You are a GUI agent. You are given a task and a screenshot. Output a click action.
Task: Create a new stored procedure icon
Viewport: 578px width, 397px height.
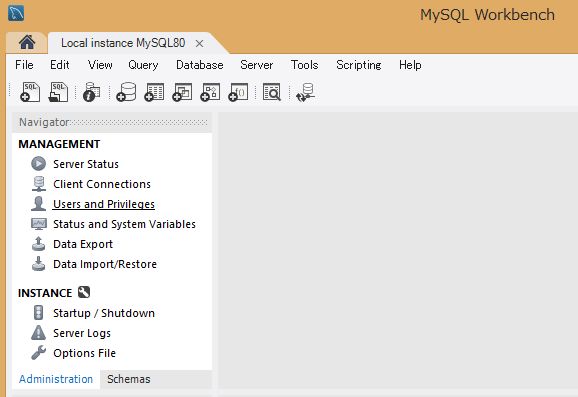tap(210, 92)
